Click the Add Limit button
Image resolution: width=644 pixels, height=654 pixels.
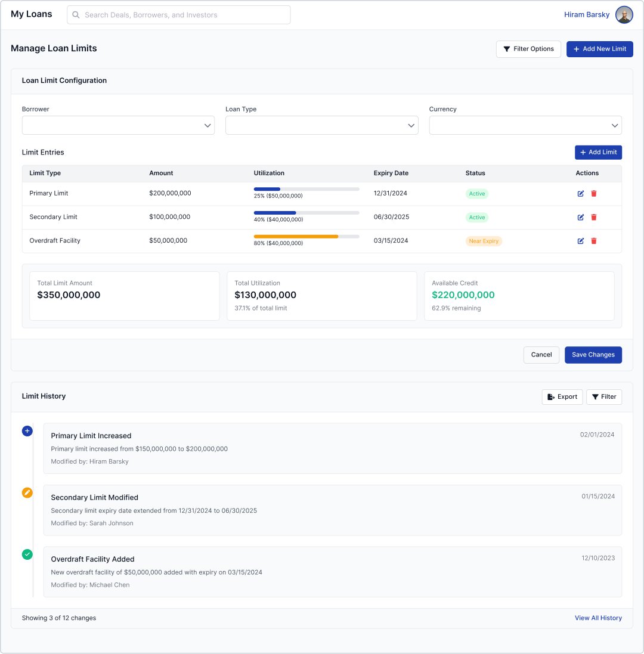(598, 152)
